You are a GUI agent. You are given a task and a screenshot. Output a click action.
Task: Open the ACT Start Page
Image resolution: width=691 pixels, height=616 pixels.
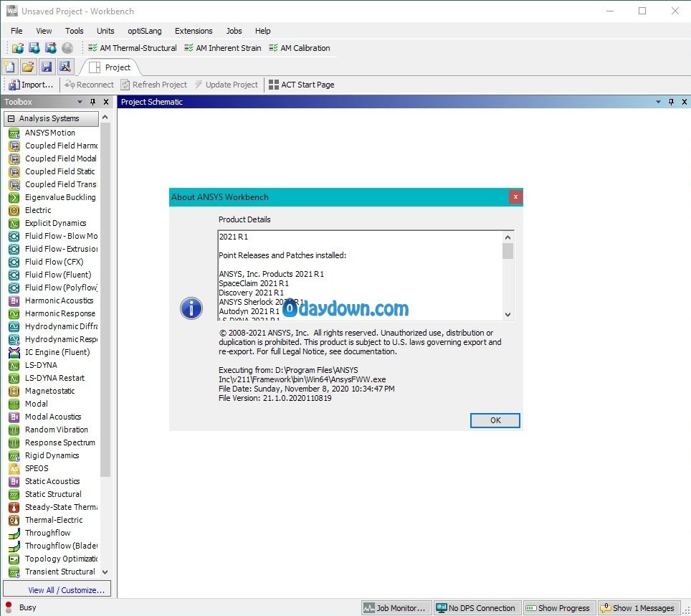pyautogui.click(x=302, y=85)
